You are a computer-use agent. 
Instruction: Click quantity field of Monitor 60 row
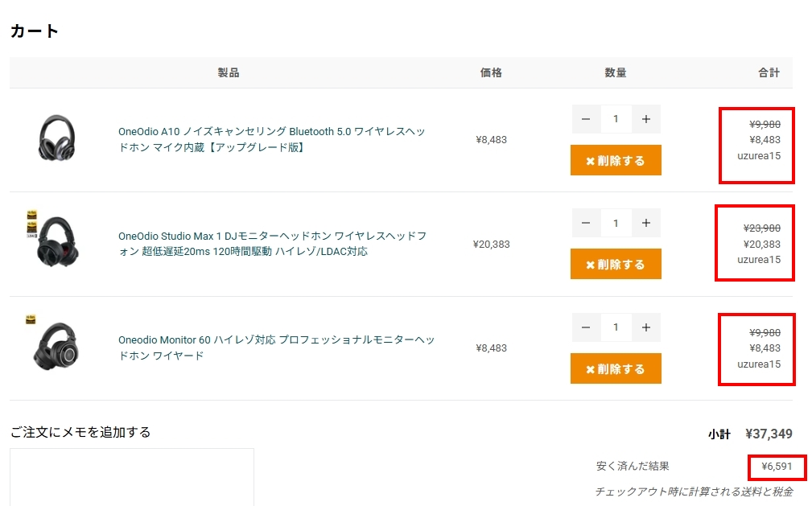(x=616, y=327)
